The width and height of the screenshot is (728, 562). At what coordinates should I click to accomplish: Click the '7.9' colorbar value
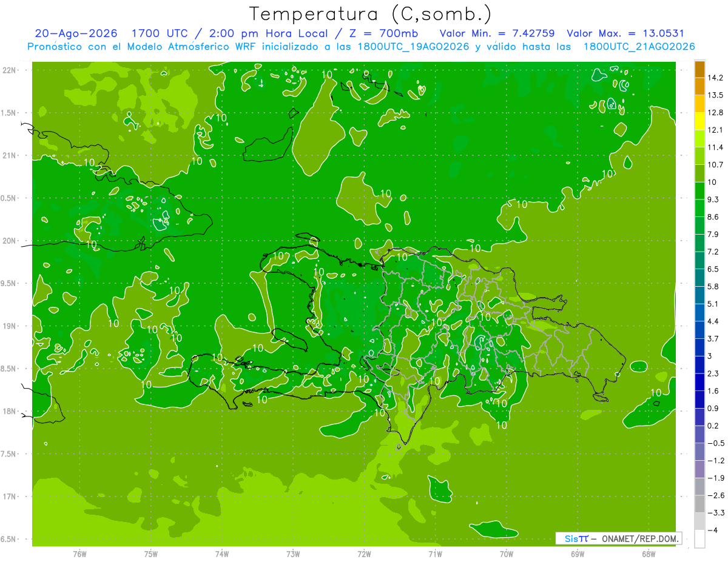713,234
